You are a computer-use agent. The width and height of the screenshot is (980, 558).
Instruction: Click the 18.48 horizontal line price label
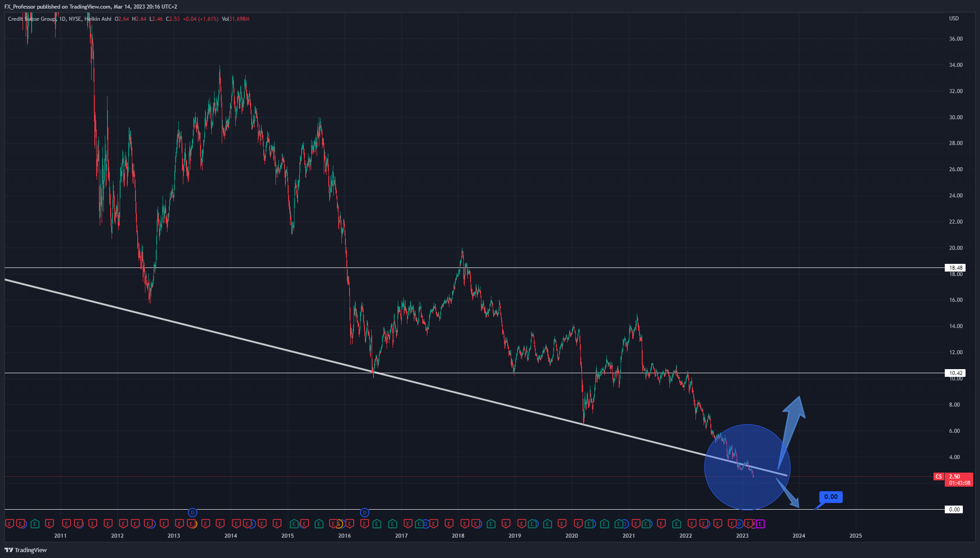[956, 268]
